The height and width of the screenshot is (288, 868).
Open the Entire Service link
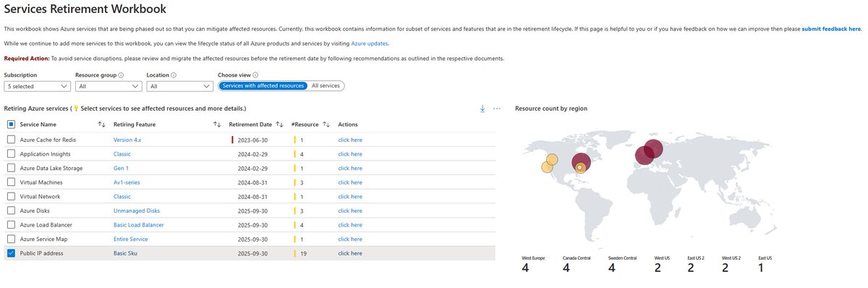(131, 239)
